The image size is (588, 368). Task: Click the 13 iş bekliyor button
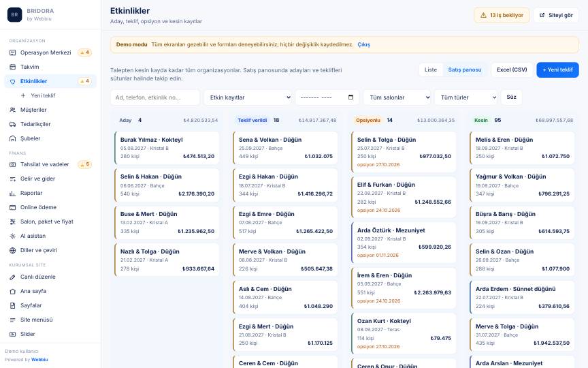(x=502, y=16)
